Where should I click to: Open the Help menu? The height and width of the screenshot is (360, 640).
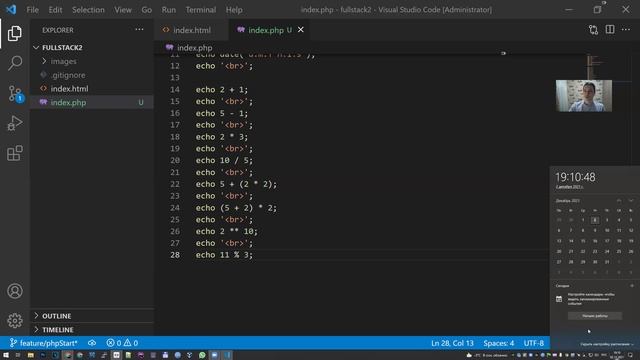click(234, 9)
